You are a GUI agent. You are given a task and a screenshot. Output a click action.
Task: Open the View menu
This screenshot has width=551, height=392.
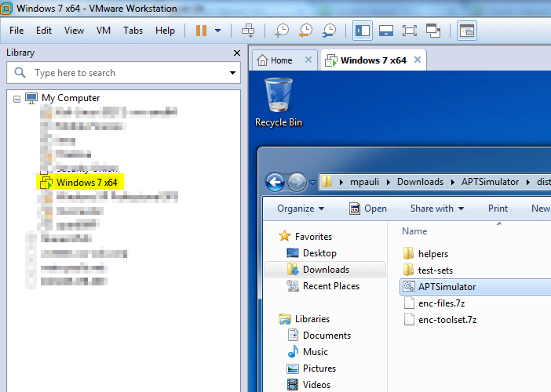(x=74, y=31)
